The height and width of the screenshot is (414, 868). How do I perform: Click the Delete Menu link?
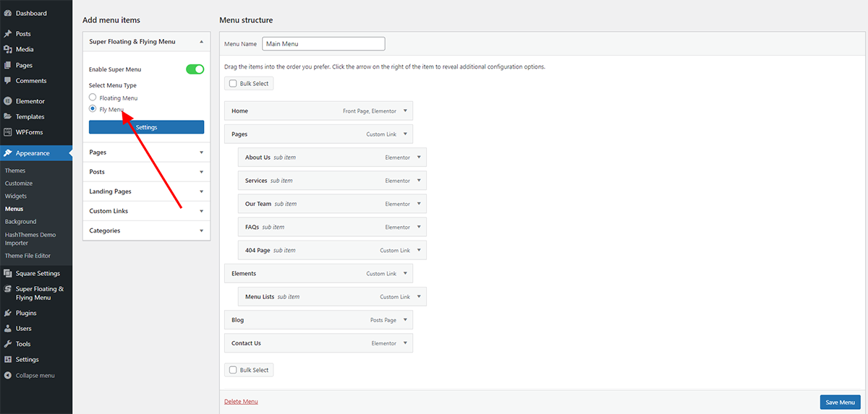[241, 402]
